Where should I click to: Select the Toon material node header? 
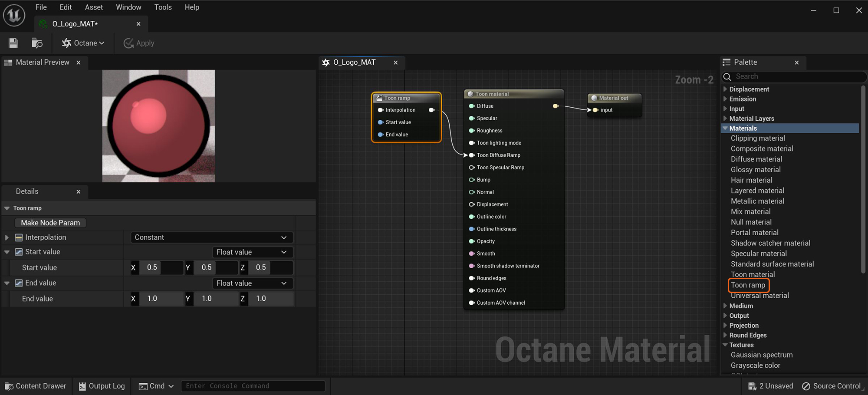(x=514, y=94)
